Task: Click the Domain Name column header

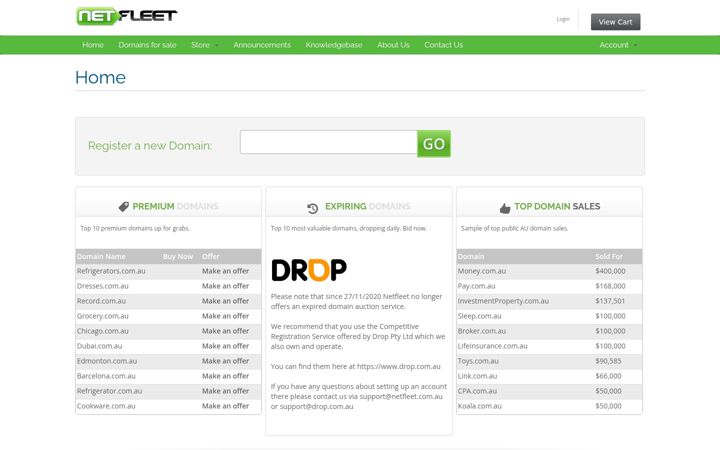Action: pos(101,256)
